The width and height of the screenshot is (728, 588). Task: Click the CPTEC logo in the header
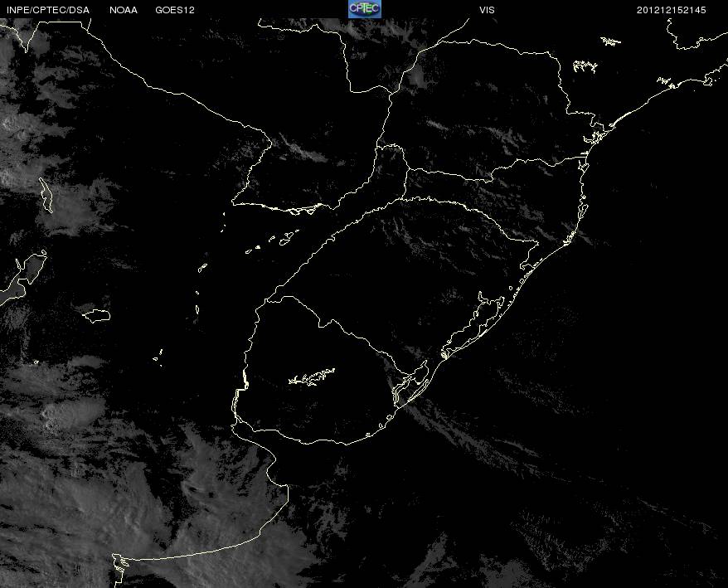coord(365,9)
